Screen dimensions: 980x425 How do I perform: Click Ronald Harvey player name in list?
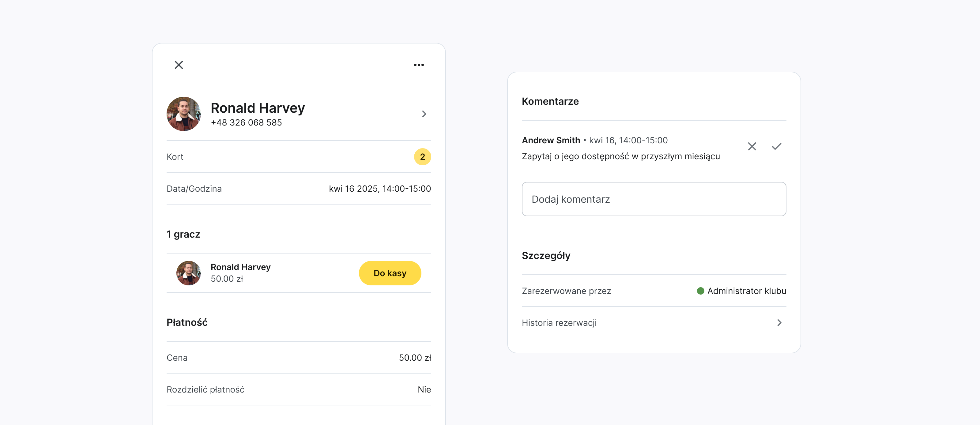(240, 267)
